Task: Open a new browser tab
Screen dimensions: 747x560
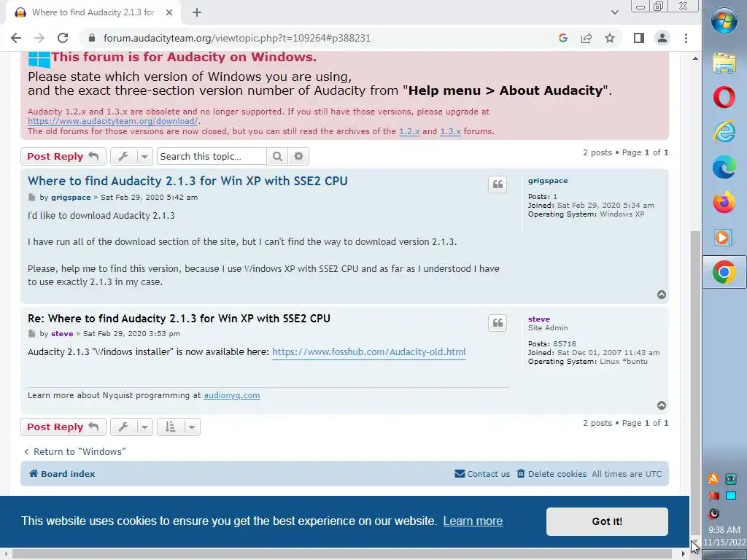Action: [x=197, y=12]
